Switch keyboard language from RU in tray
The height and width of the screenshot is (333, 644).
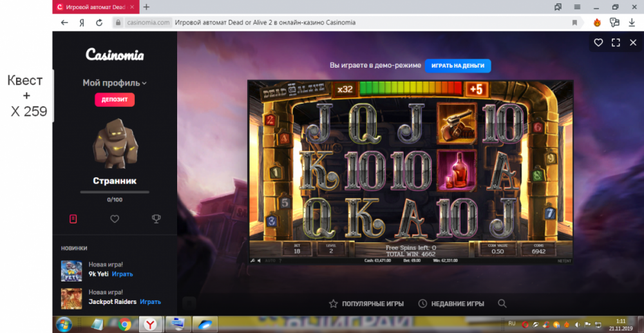512,322
